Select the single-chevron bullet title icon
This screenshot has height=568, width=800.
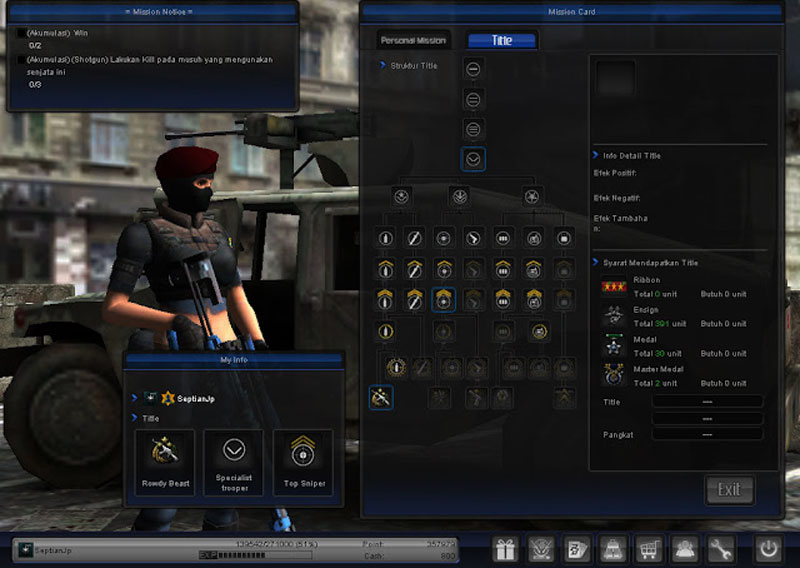tap(385, 269)
